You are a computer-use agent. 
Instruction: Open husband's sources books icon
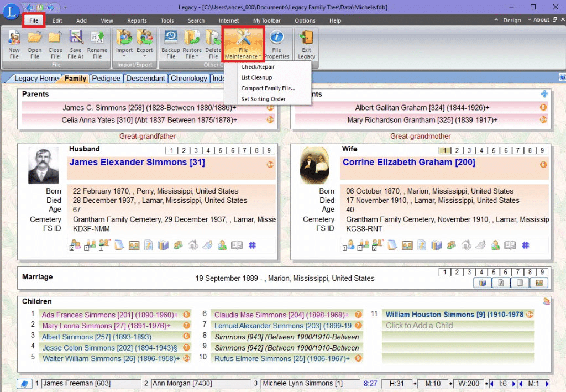click(163, 245)
